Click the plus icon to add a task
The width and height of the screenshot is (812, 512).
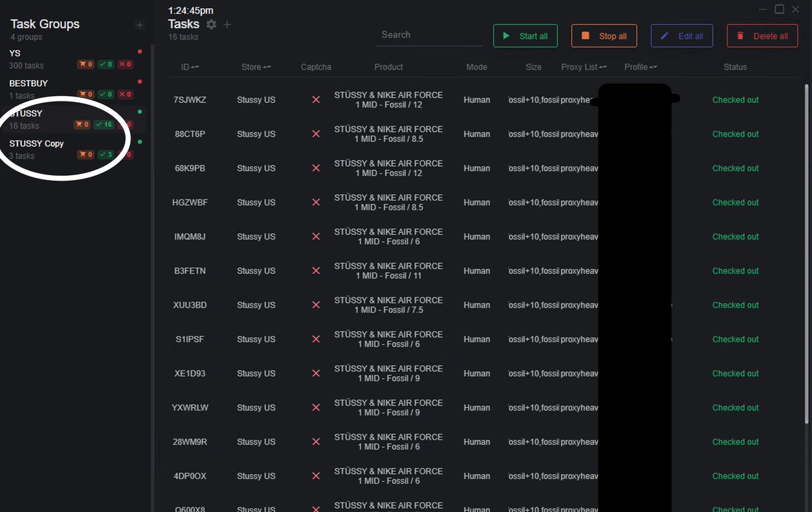227,24
